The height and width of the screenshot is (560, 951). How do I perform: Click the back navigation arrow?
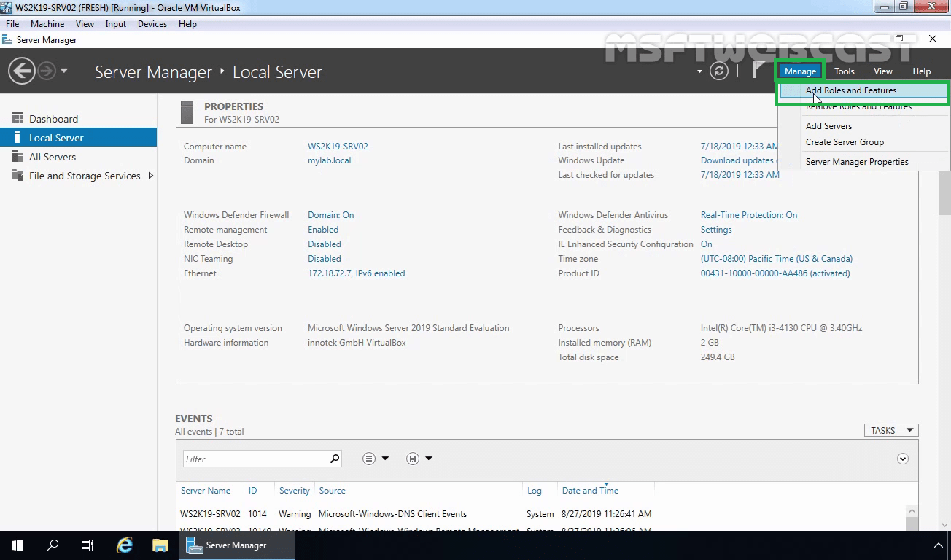22,71
